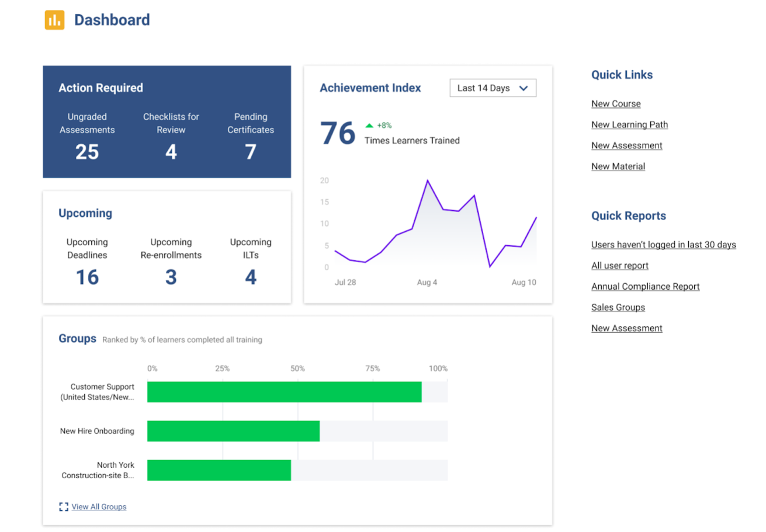Click the Quick Reports heading
This screenshot has width=766, height=532.
[629, 215]
